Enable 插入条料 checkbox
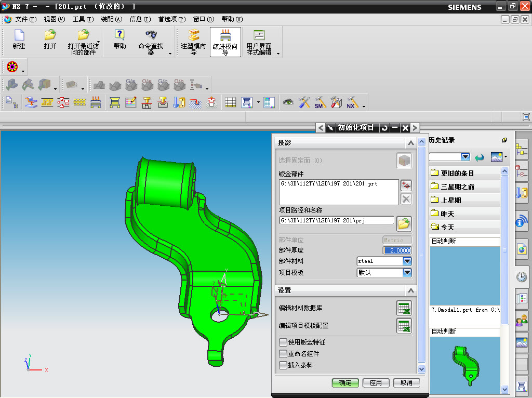This screenshot has height=398, width=532. 283,365
